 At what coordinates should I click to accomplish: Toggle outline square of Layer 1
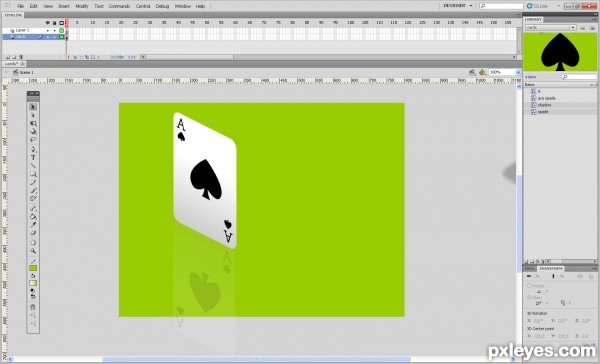tap(62, 30)
